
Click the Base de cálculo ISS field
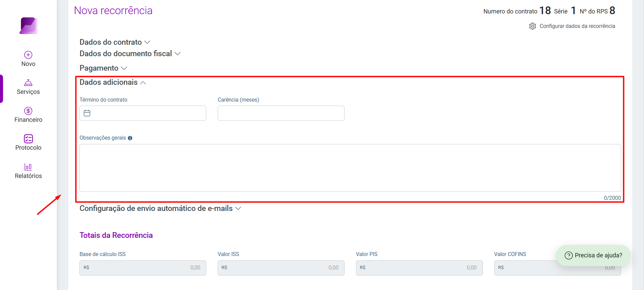[x=143, y=268]
